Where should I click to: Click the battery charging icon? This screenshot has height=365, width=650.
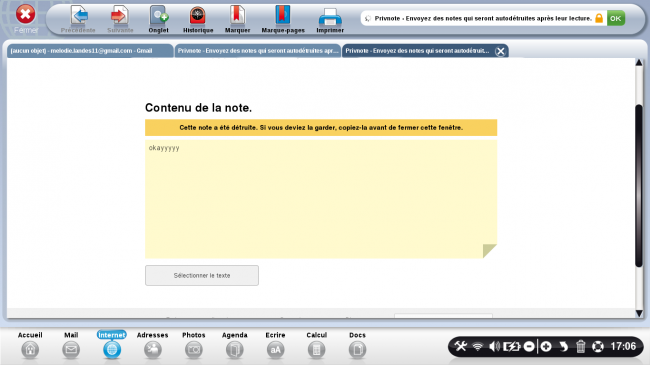coord(512,346)
